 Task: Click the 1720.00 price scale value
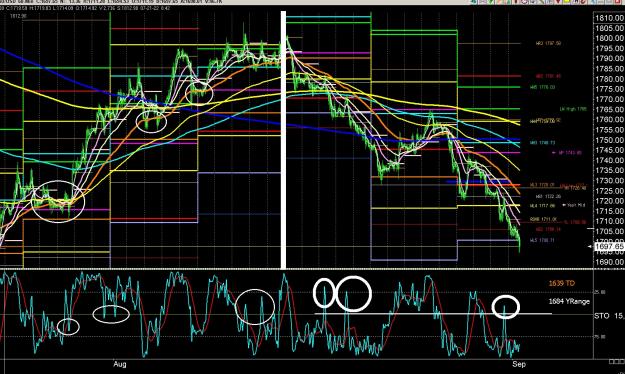tap(609, 201)
